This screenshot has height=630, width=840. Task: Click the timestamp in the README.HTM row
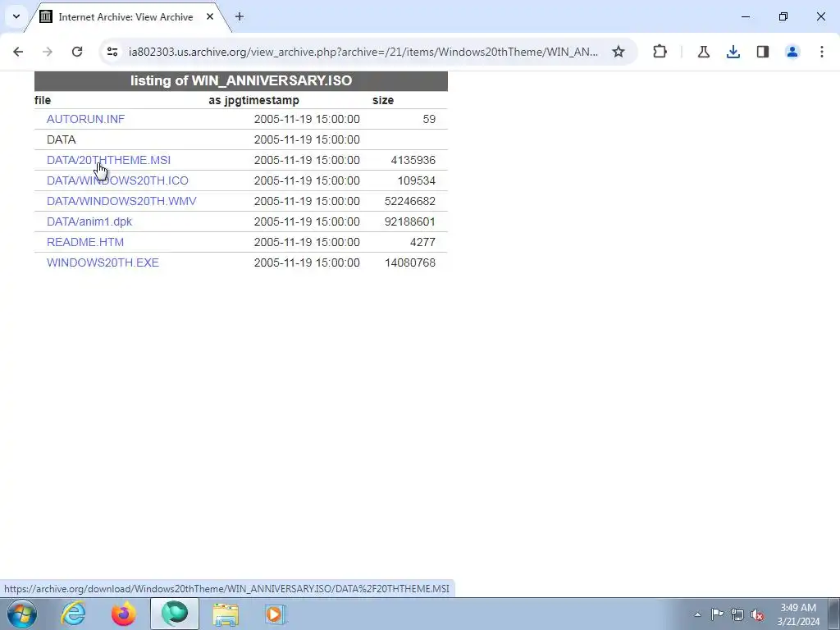[307, 242]
